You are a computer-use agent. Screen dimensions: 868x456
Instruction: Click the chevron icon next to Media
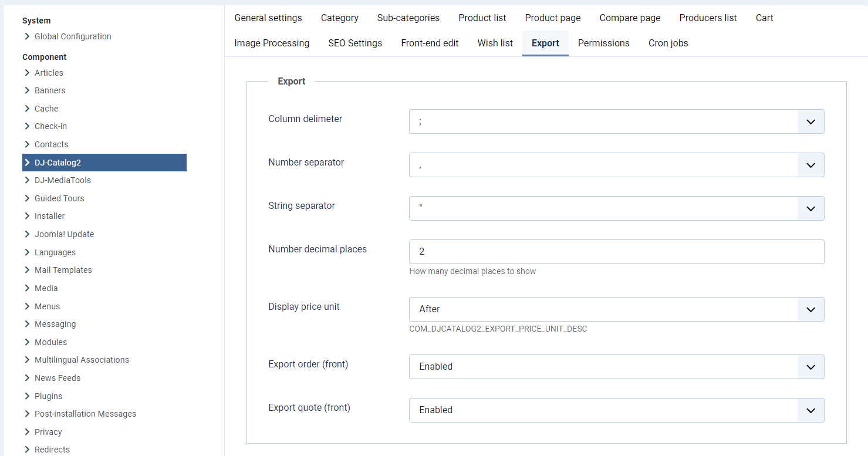click(x=27, y=288)
